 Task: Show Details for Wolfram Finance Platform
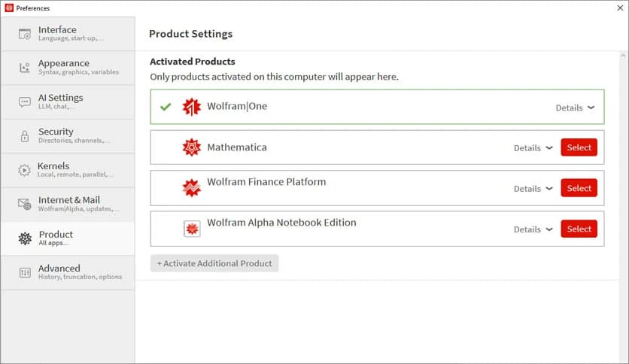pos(533,189)
